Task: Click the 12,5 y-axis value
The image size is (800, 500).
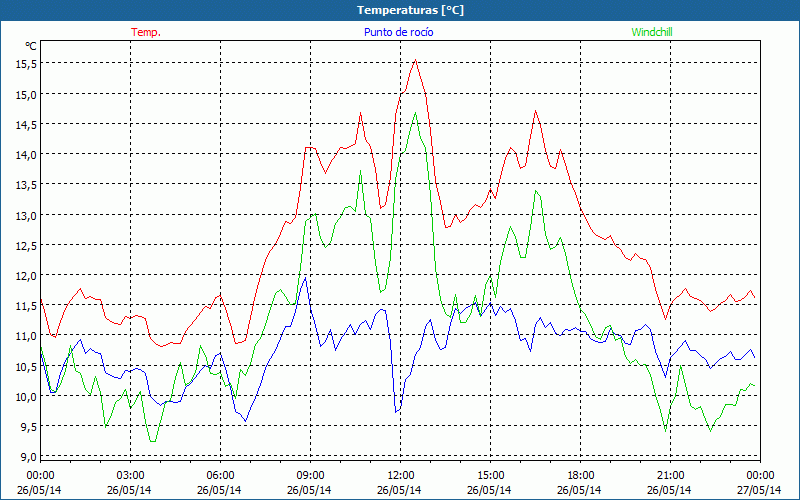Action: tap(27, 245)
